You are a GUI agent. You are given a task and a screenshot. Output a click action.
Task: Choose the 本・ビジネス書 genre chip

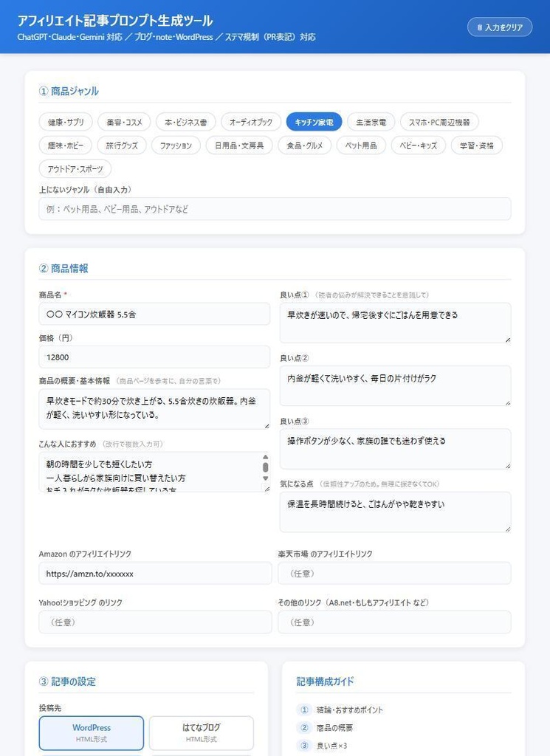(185, 122)
